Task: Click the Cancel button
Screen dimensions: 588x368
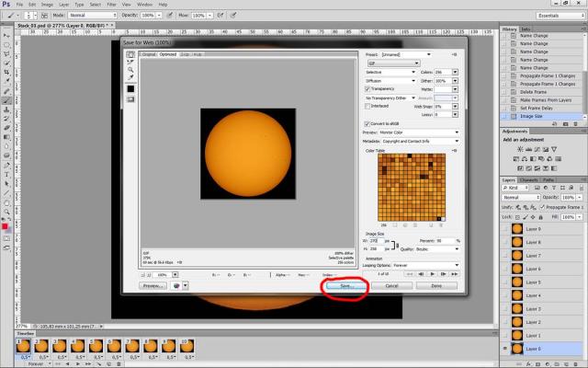Action: click(390, 286)
